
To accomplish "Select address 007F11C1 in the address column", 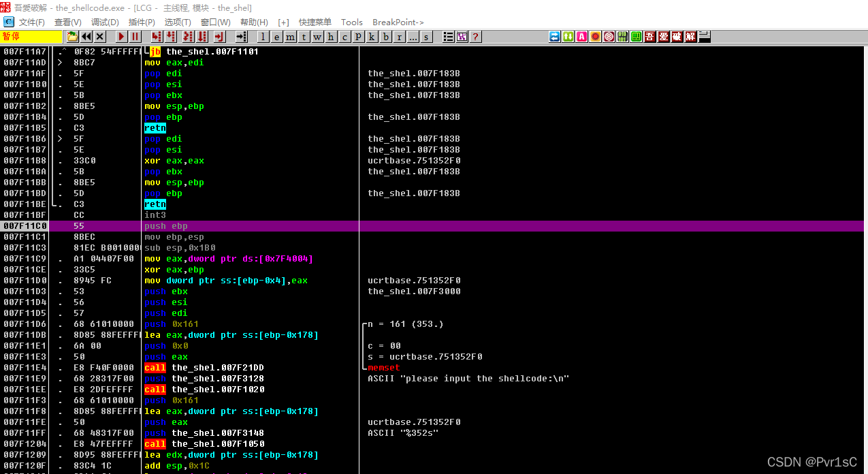I will click(x=25, y=237).
